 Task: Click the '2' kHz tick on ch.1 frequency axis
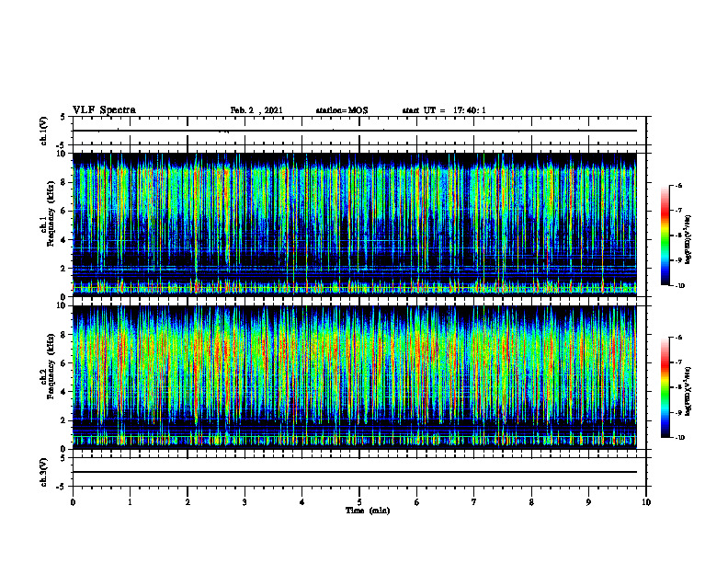64,268
